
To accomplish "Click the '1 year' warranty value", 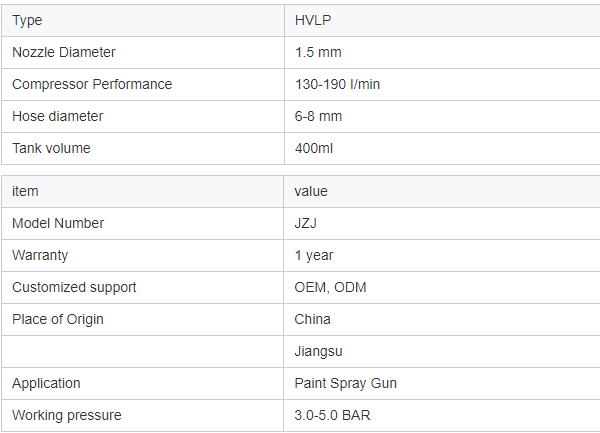I will click(314, 255).
